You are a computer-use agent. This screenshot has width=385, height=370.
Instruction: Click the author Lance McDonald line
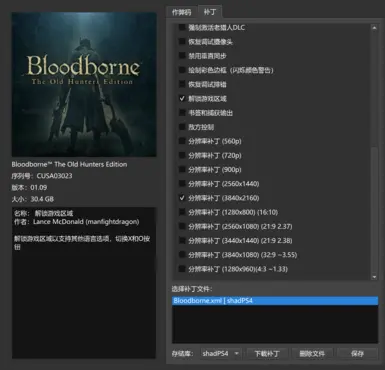(77, 222)
